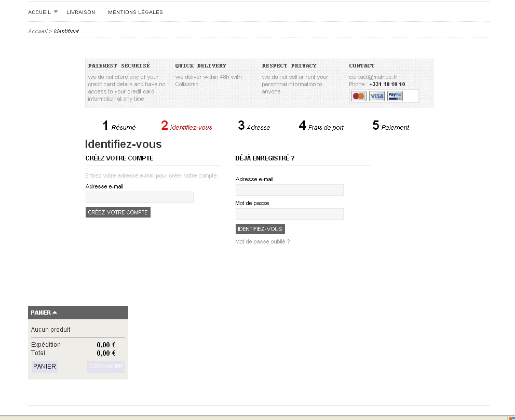Click the PayPal payment icon
Image resolution: width=515 pixels, height=420 pixels.
tap(395, 96)
